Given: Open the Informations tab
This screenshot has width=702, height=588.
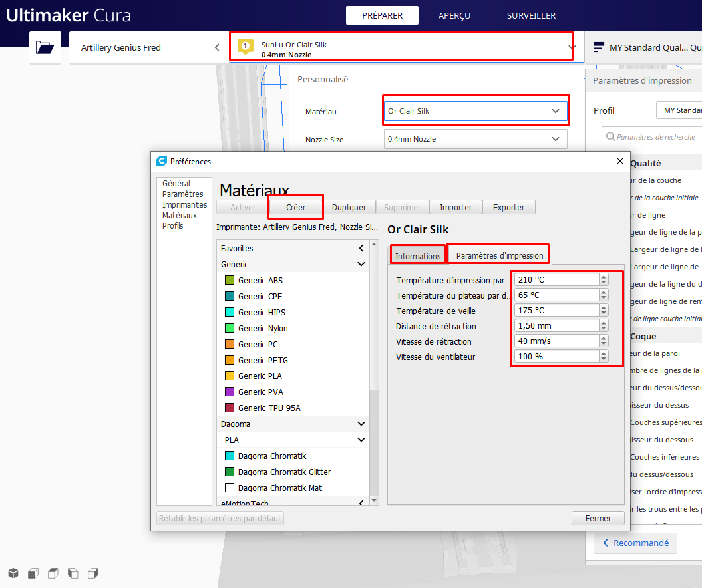Looking at the screenshot, I should coord(418,256).
